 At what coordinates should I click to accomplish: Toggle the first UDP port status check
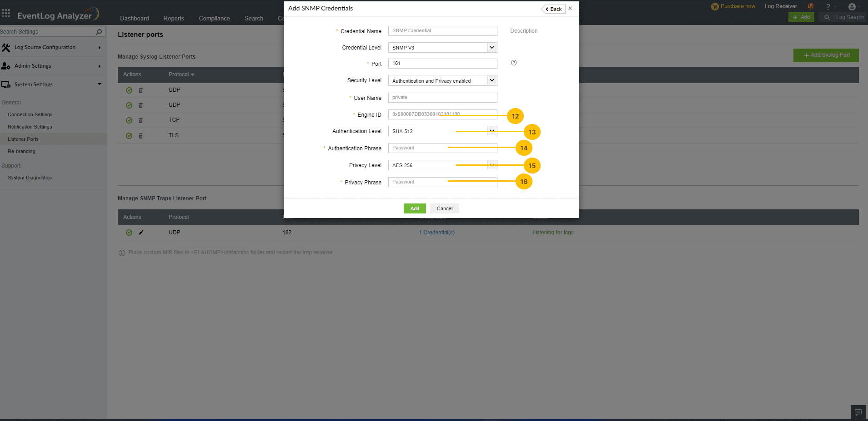[129, 90]
